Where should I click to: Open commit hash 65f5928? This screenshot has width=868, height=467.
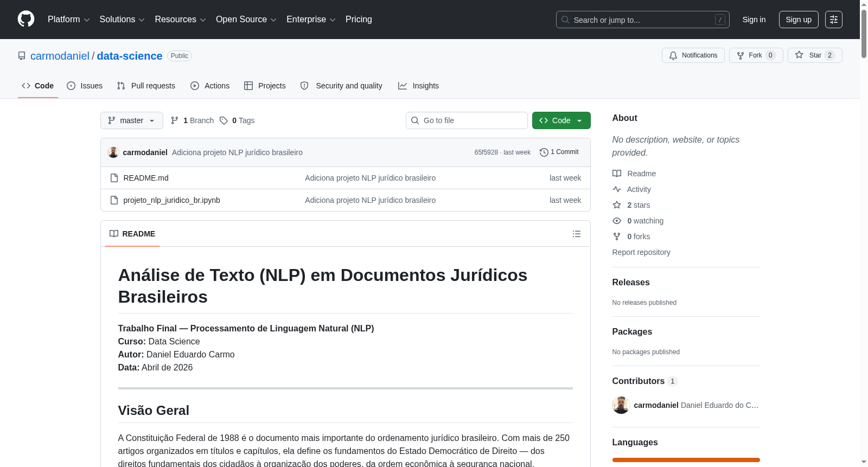pos(486,152)
